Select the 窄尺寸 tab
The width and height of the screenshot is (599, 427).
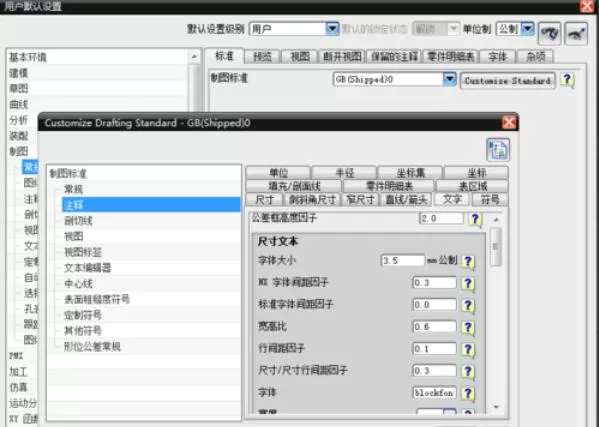(x=360, y=199)
